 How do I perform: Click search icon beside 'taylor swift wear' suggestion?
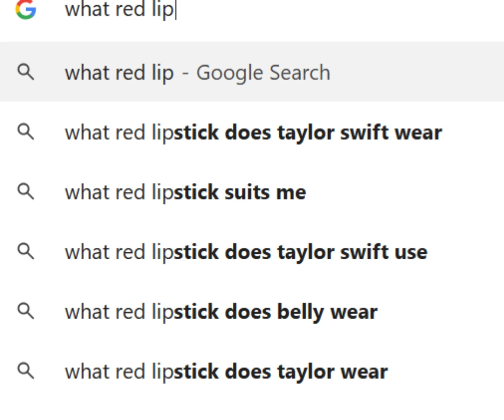coord(26,132)
